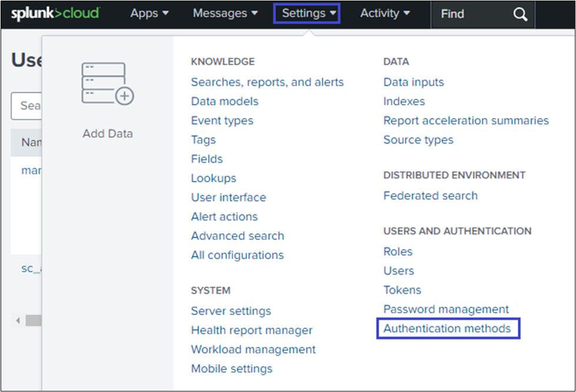Open Data models page
Viewport: 576px width, 392px height.
[x=224, y=101]
